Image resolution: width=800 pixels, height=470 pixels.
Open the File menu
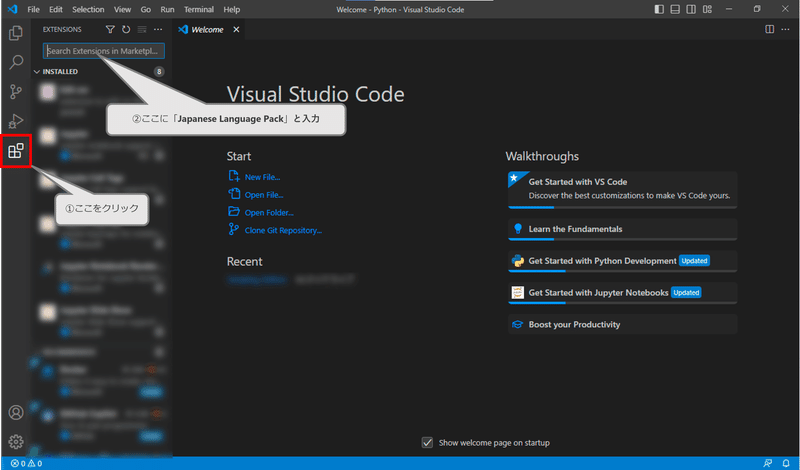coord(33,9)
